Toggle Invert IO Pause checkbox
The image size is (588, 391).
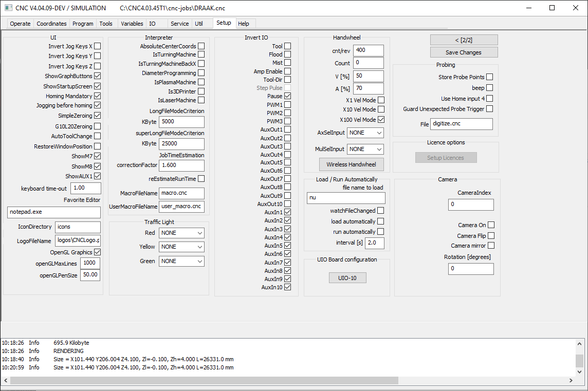coord(288,96)
